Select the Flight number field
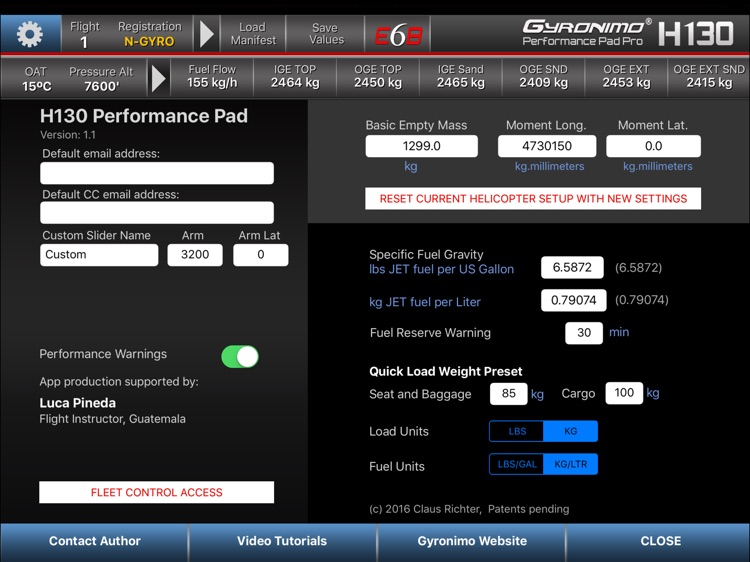Viewport: 750px width, 562px height. pyautogui.click(x=84, y=34)
